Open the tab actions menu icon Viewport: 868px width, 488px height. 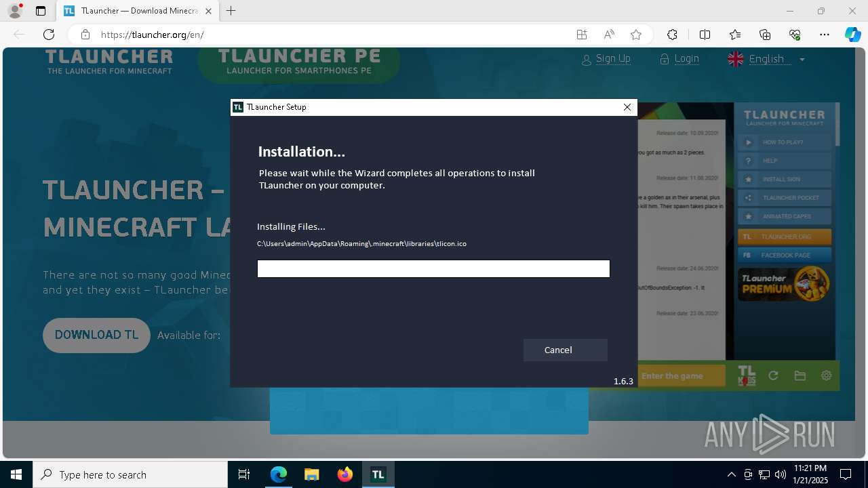(41, 11)
